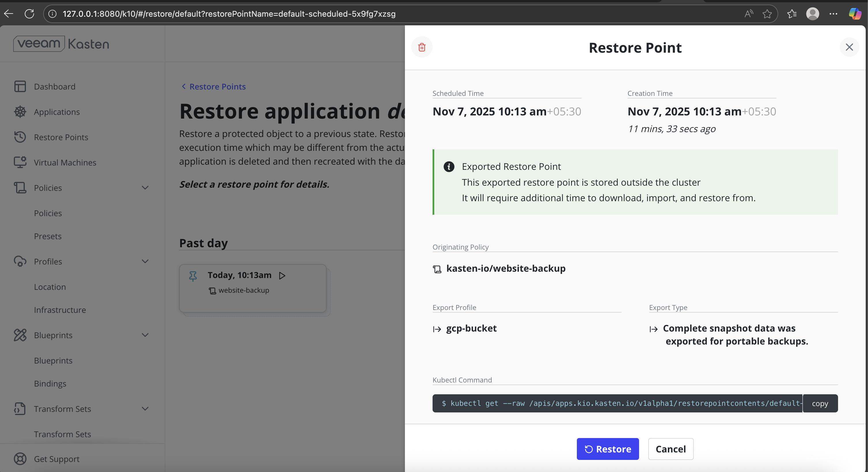868x472 pixels.
Task: Open Presets under Policies
Action: (x=48, y=236)
